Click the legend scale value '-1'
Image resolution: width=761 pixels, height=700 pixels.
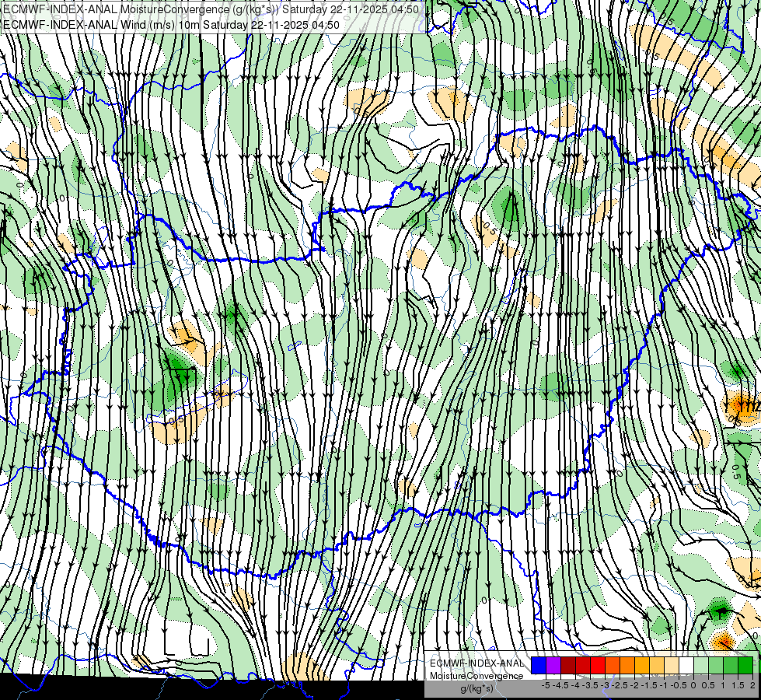[x=664, y=685]
